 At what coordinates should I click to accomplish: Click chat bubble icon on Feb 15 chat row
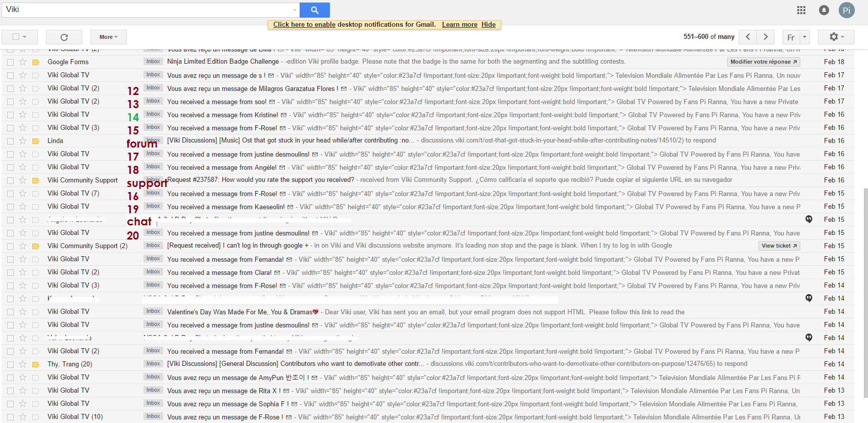tap(809, 219)
